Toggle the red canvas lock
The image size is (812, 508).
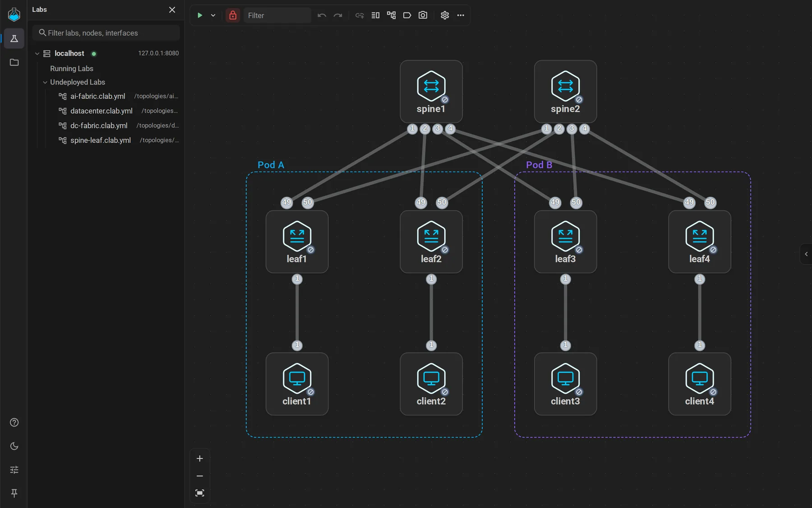(233, 15)
